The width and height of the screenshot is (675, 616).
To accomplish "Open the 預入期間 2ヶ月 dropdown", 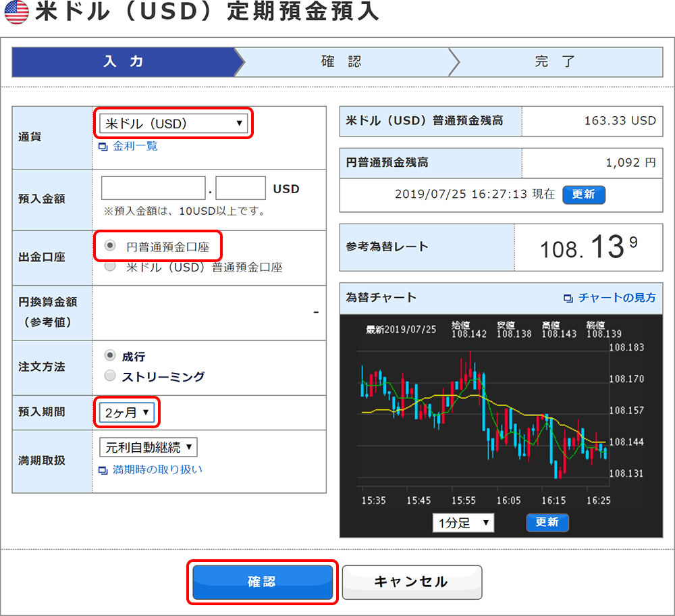I will [127, 412].
